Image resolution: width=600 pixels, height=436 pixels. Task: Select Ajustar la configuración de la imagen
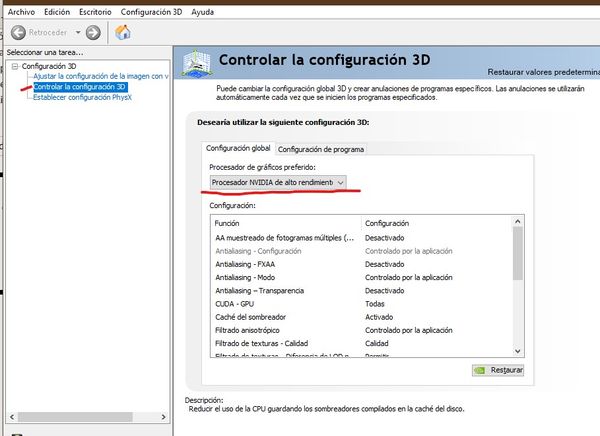coord(101,76)
